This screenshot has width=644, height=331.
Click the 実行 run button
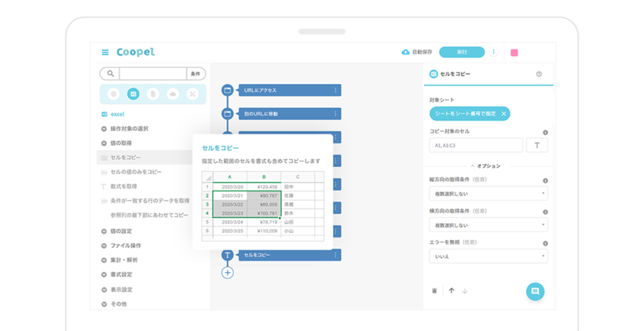point(462,52)
